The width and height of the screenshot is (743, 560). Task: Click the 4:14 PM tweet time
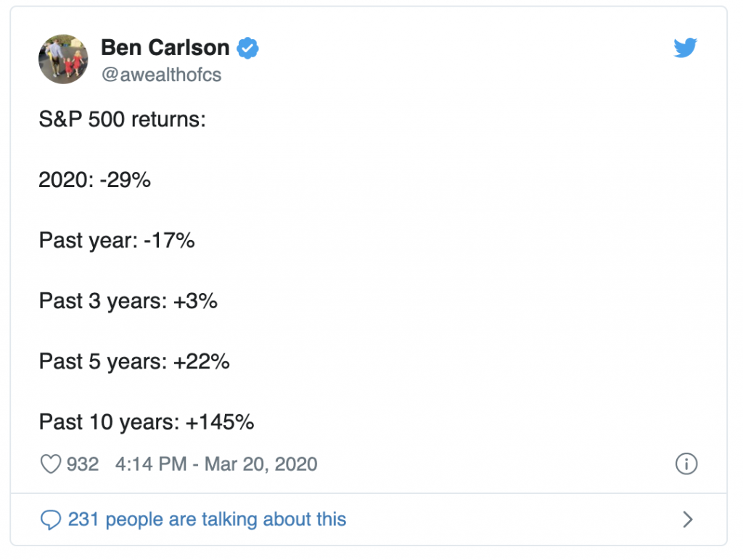151,464
